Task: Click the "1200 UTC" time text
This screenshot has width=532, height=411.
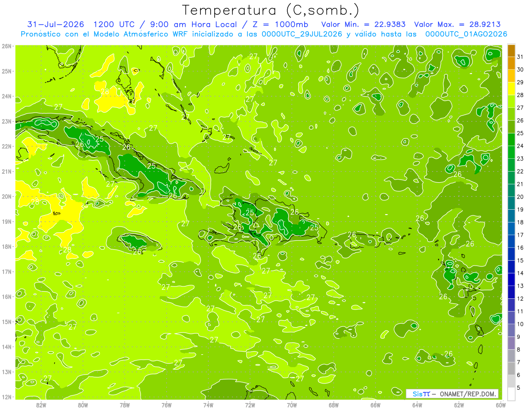Action: pos(114,24)
